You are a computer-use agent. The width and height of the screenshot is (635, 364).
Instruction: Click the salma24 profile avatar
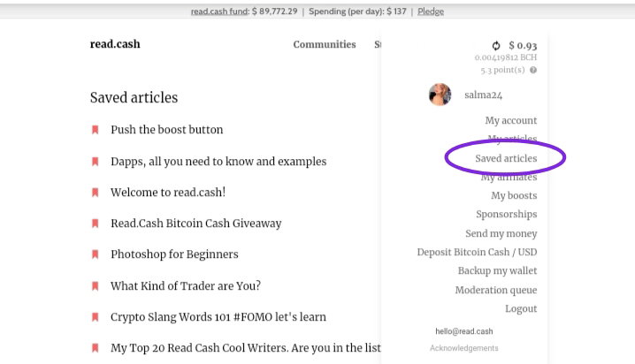[440, 95]
